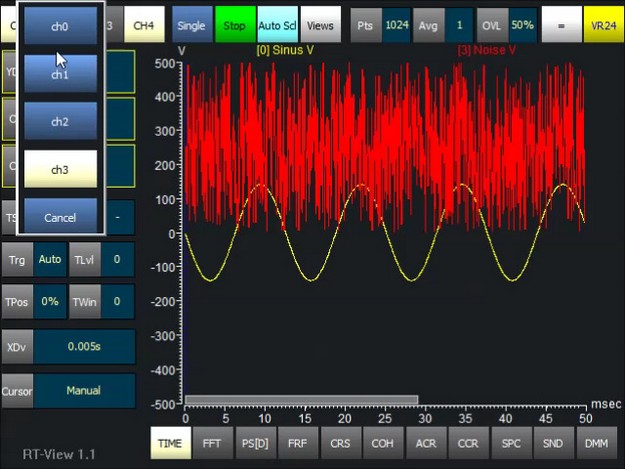Open the DMM tab
The width and height of the screenshot is (625, 469).
(596, 441)
